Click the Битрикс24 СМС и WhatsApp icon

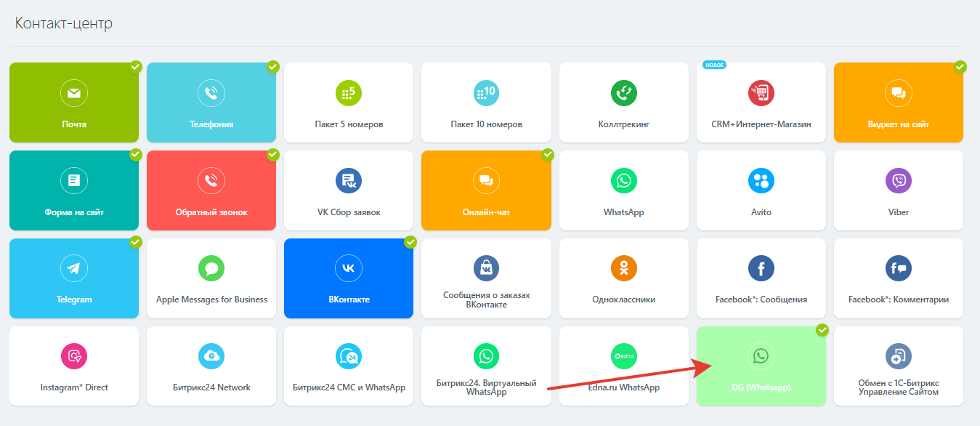tap(349, 357)
